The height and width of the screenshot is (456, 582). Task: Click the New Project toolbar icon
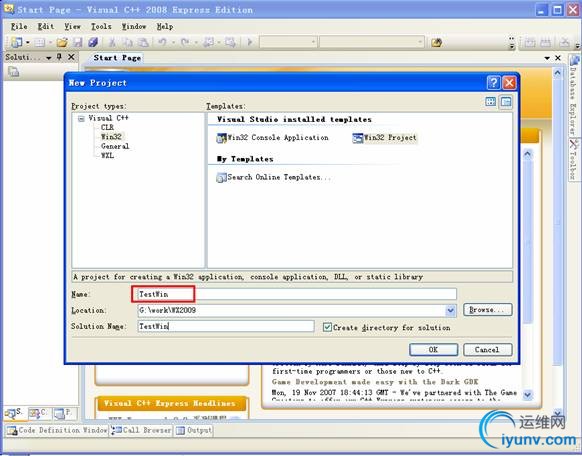(16, 42)
